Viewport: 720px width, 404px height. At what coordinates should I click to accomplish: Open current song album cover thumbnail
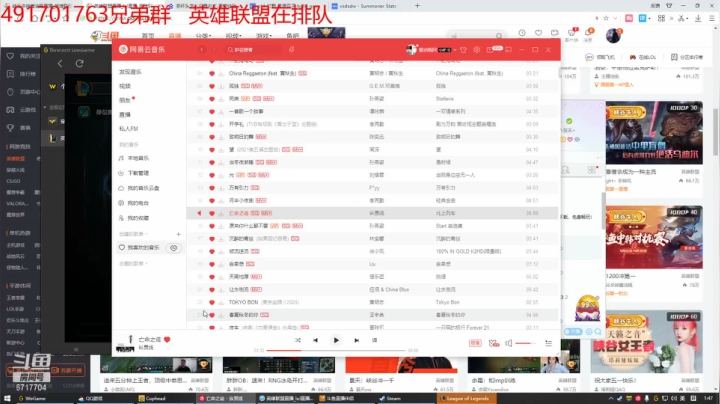[125, 343]
